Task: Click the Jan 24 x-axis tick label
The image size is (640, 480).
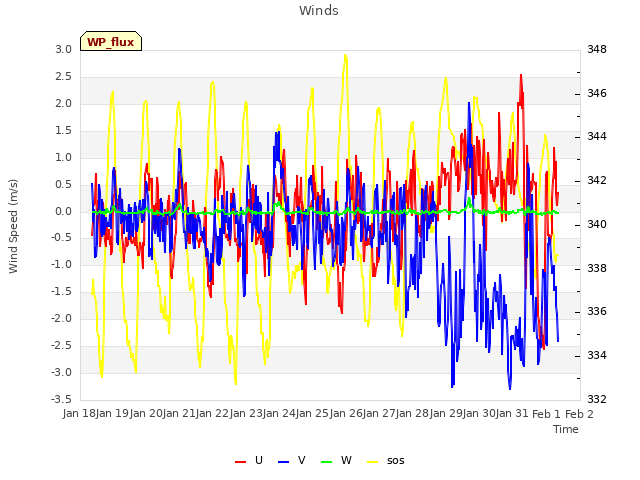Action: point(279,414)
